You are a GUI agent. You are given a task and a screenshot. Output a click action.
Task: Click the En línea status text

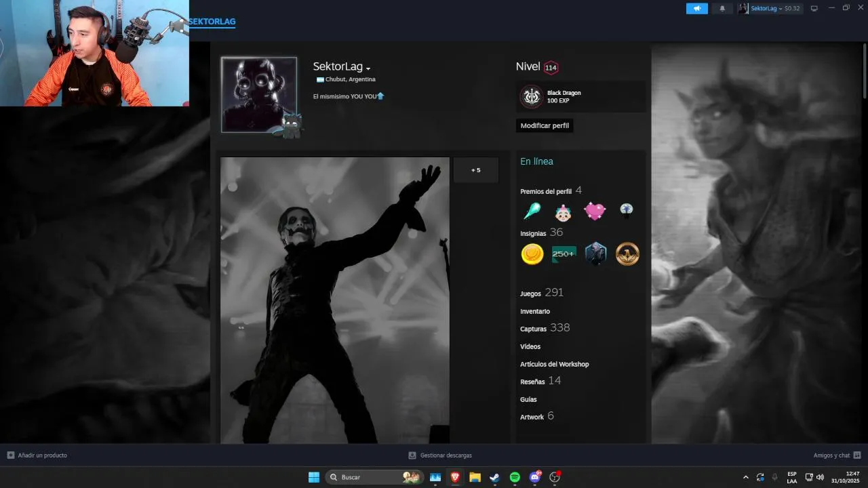pos(536,161)
